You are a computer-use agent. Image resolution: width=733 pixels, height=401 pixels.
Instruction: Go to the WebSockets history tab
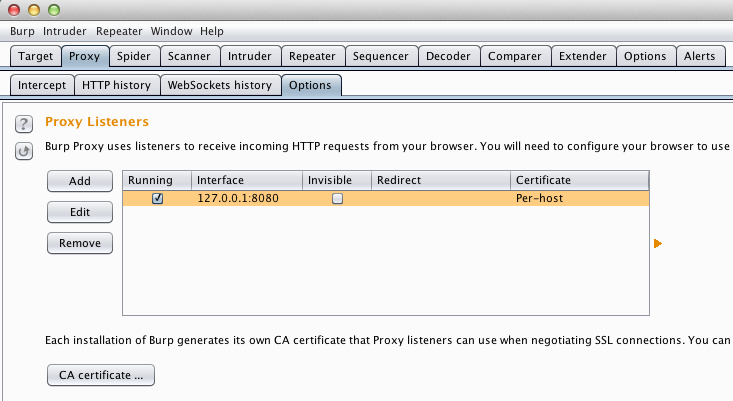[219, 85]
